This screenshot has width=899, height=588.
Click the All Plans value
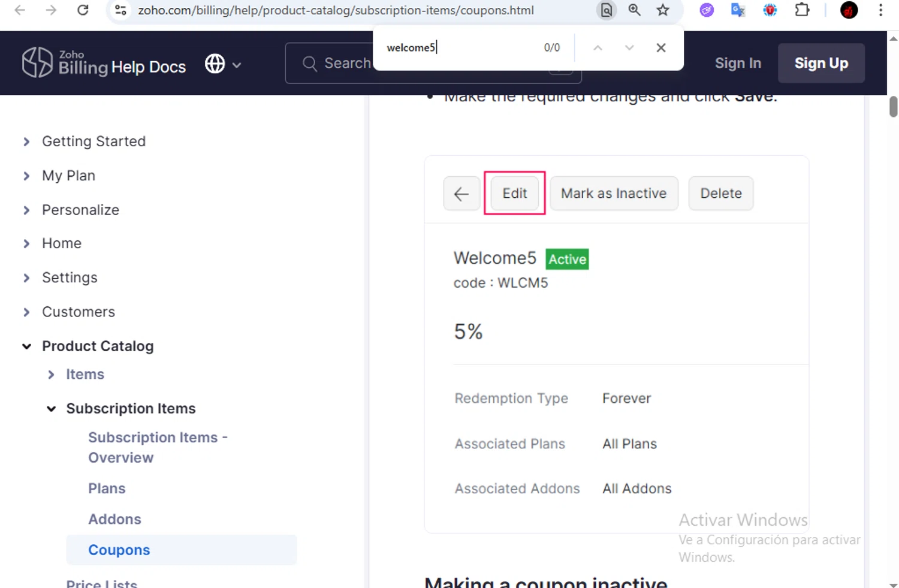tap(629, 444)
